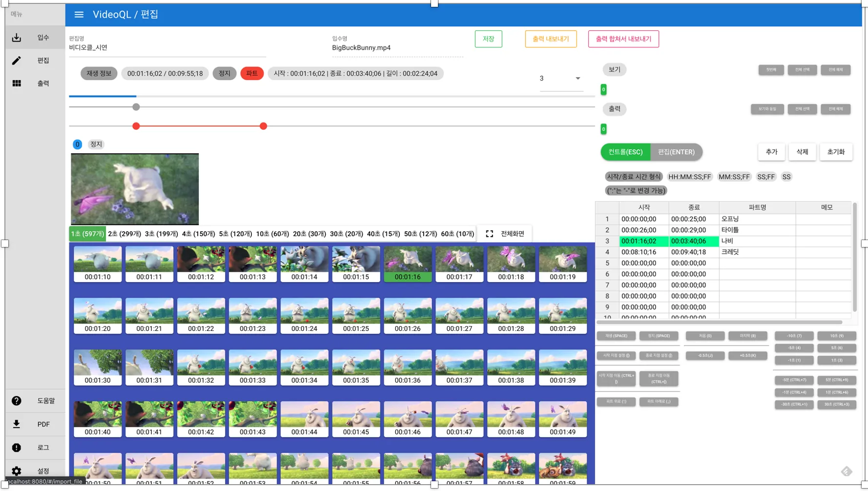Select the thumbnail at 00:01:16
Image resolution: width=868 pixels, height=491 pixels.
click(408, 264)
